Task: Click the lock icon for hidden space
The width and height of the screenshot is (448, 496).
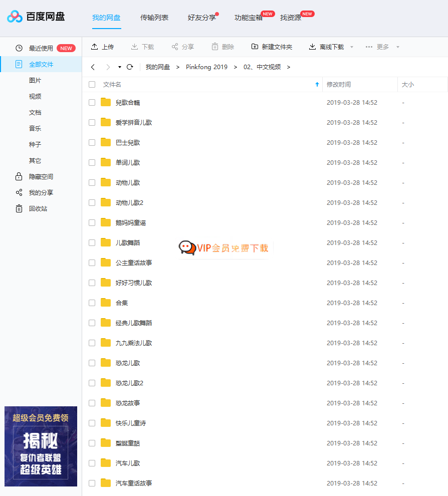Action: [19, 176]
